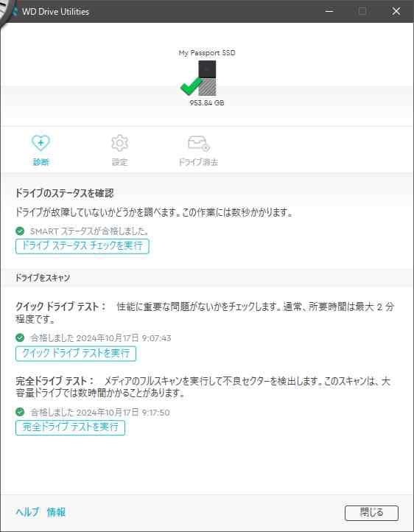Run クイック ドライブ テストを実行
Screen dimensions: 414x532
(76, 353)
